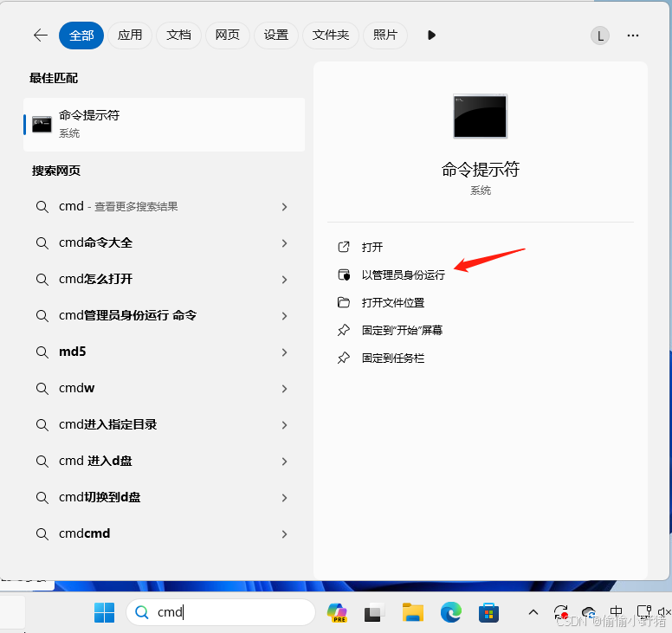Open the cmd命令大全 suggestion
Screen dimensions: 672x633
(x=163, y=243)
